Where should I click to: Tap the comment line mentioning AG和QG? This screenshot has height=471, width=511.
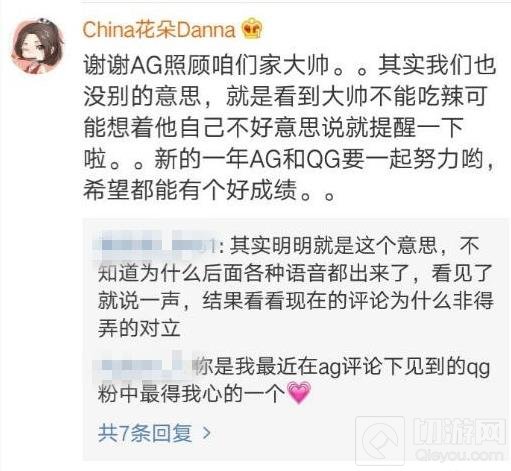(x=289, y=159)
